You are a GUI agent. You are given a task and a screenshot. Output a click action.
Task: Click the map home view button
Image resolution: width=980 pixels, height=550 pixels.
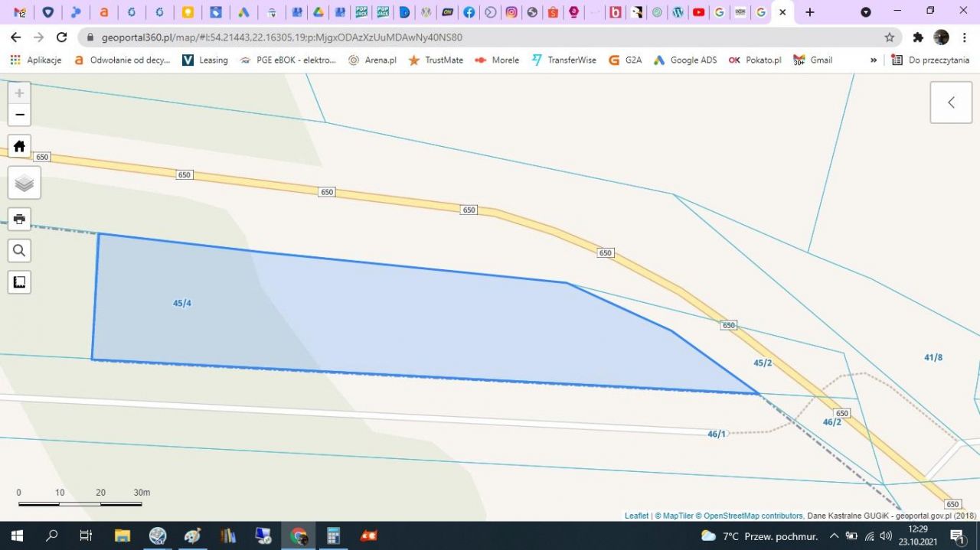point(19,146)
